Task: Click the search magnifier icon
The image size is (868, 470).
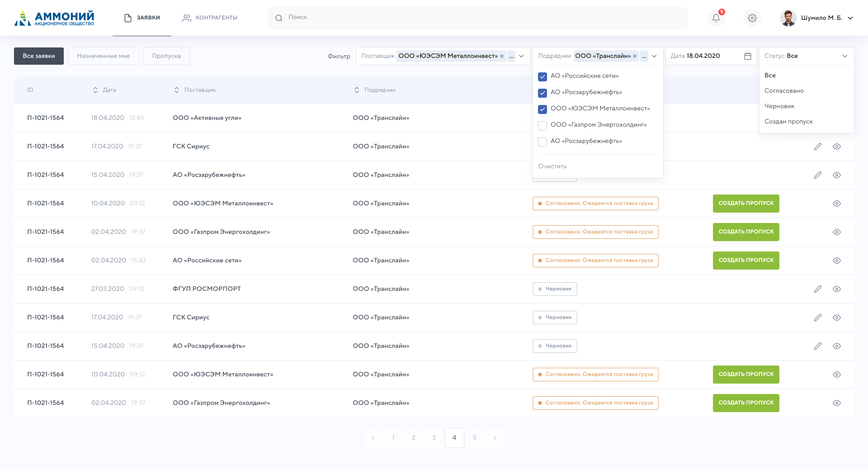Action: click(279, 18)
